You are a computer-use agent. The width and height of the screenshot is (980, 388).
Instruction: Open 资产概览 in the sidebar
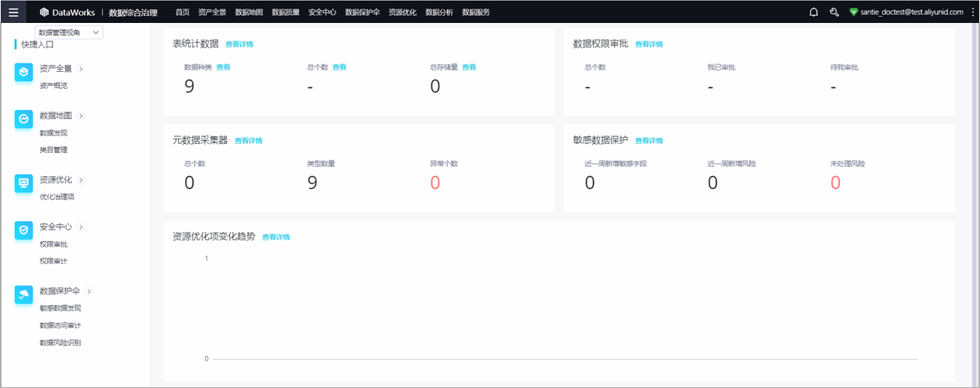click(54, 86)
